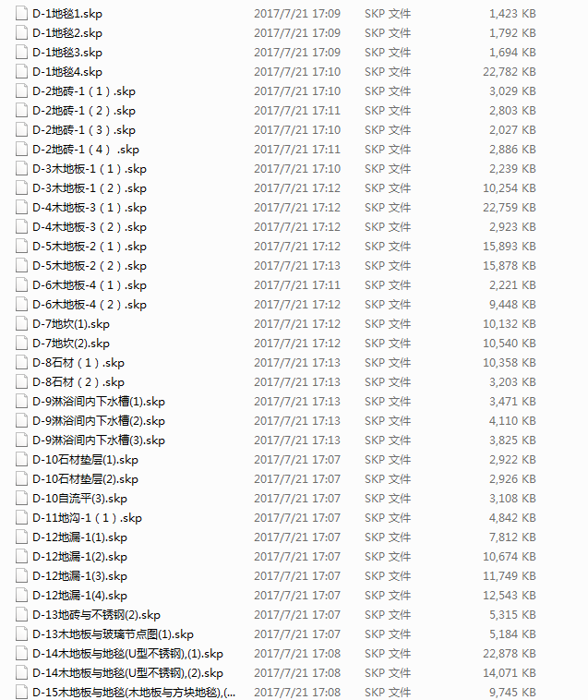The height and width of the screenshot is (700, 588).
Task: Click the icon of D-13地砖与不锈钢(2).skp
Action: 21,615
